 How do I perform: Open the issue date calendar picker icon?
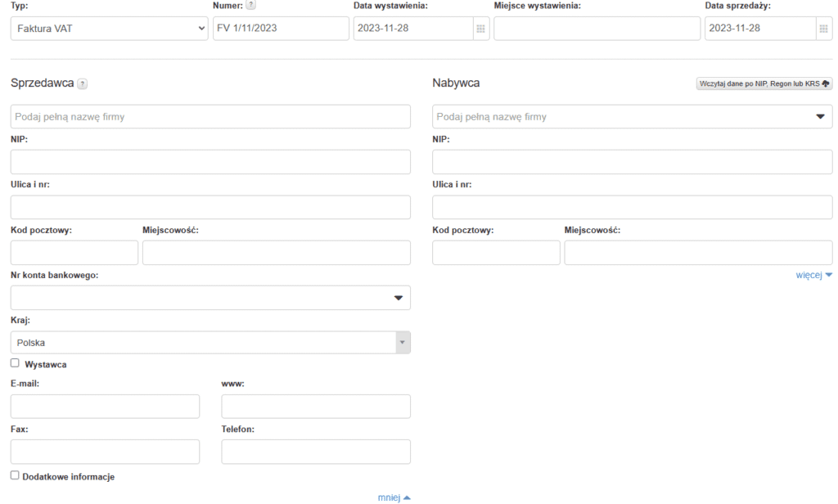click(480, 29)
